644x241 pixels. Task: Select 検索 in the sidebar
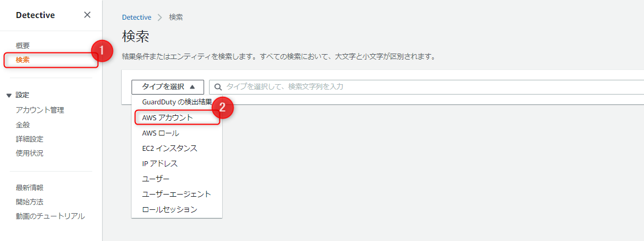pyautogui.click(x=22, y=60)
